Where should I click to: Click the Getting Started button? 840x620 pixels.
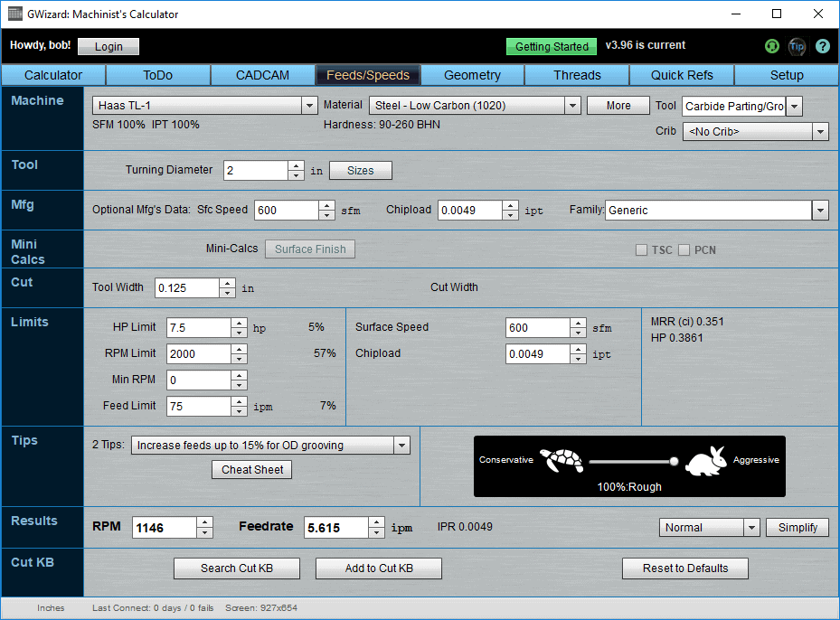551,46
